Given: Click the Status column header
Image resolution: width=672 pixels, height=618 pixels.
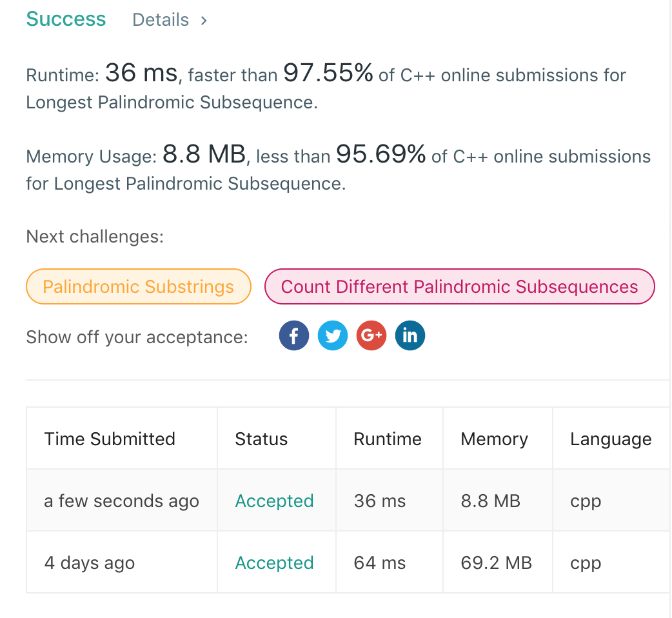Looking at the screenshot, I should 261,439.
